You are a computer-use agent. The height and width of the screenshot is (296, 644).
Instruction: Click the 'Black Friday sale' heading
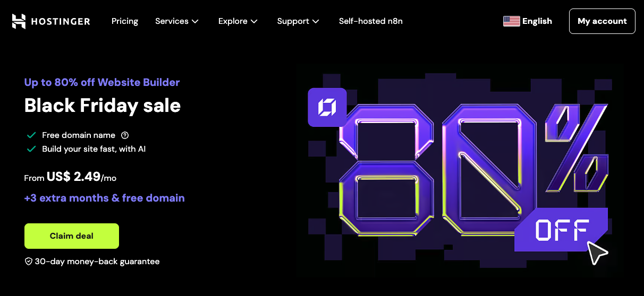tap(103, 105)
